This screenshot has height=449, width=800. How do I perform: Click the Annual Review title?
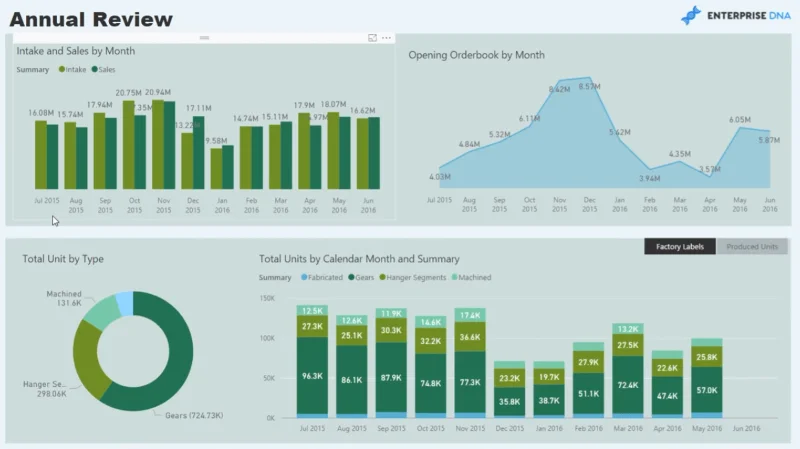[91, 19]
